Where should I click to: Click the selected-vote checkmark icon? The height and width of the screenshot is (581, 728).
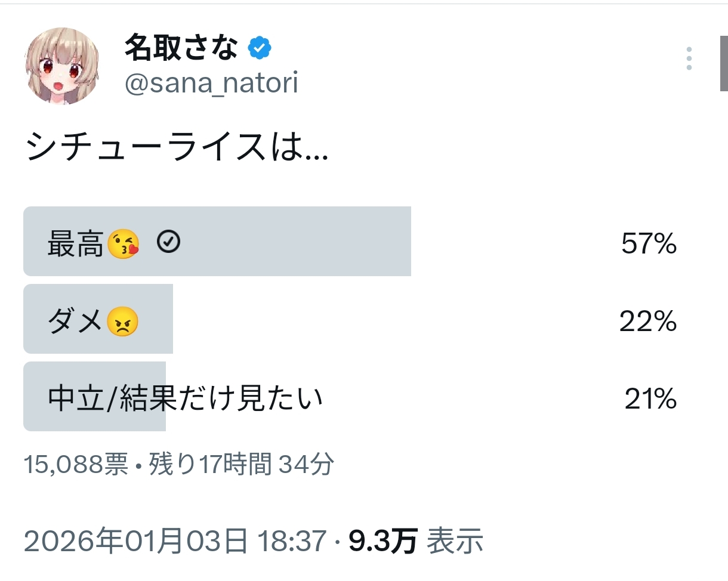(x=169, y=242)
